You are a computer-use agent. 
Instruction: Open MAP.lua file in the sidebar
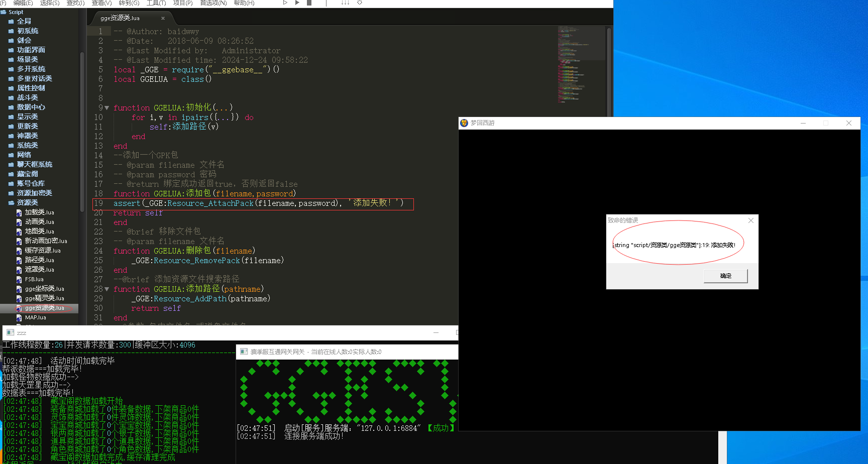[35, 317]
